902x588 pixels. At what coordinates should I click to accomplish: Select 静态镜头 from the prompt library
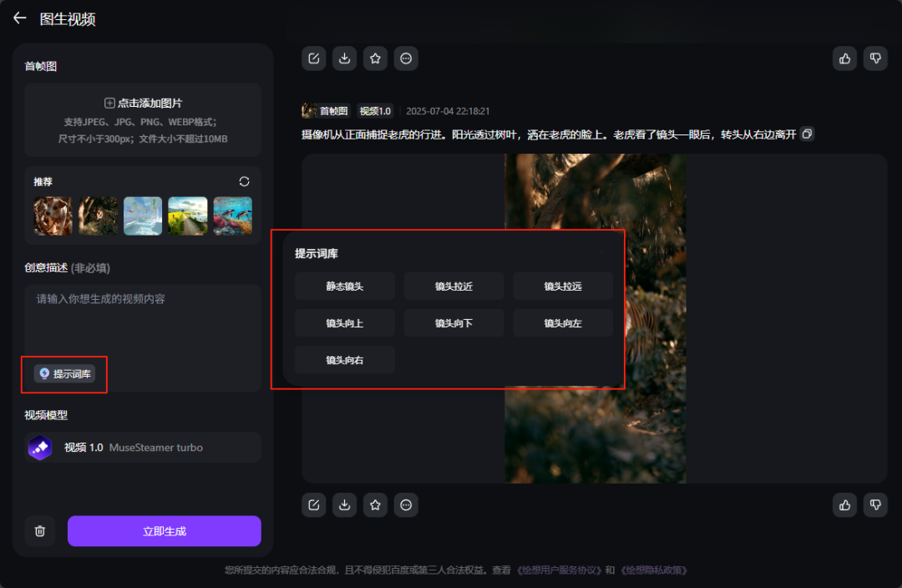pyautogui.click(x=343, y=286)
